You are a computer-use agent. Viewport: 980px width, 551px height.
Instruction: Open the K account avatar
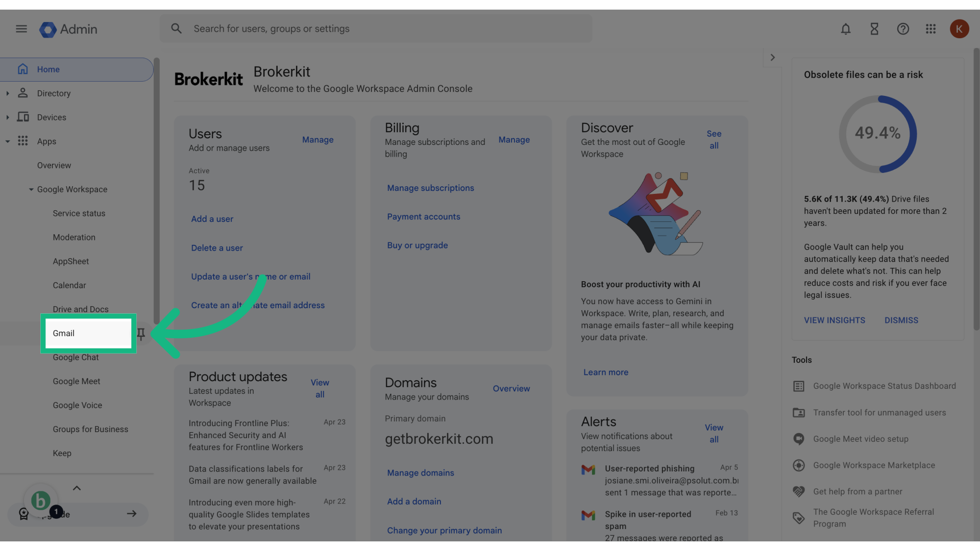tap(960, 29)
